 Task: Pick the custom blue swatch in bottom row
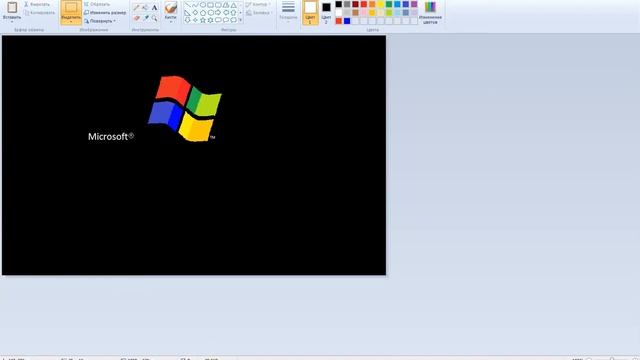point(347,21)
